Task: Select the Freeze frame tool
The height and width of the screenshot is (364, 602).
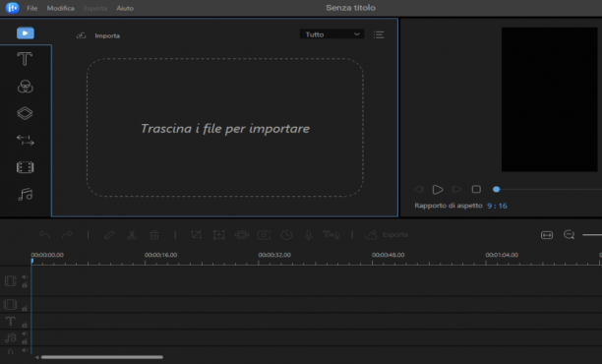Action: 265,234
